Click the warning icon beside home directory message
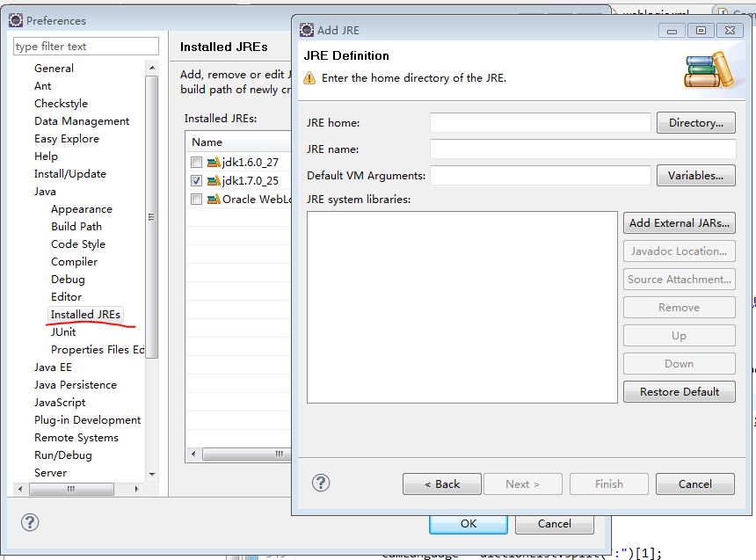This screenshot has width=756, height=560. (309, 77)
